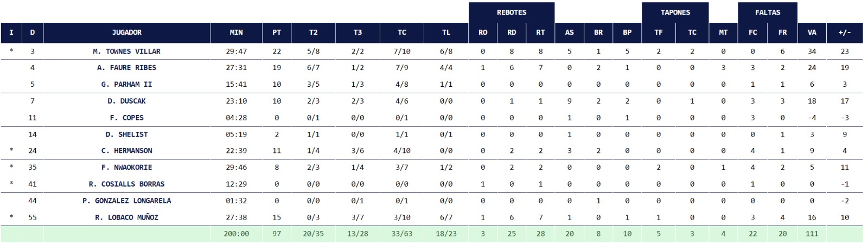Sort by the PT points column header
The image size is (868, 244).
[x=277, y=33]
